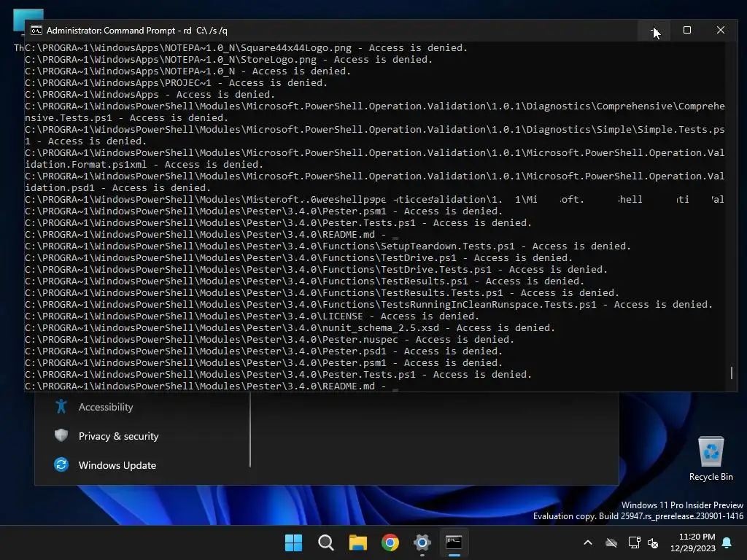
Task: Click the TestsRunningInCleanRunspace.Tests.ps1 line
Action: pos(368,304)
